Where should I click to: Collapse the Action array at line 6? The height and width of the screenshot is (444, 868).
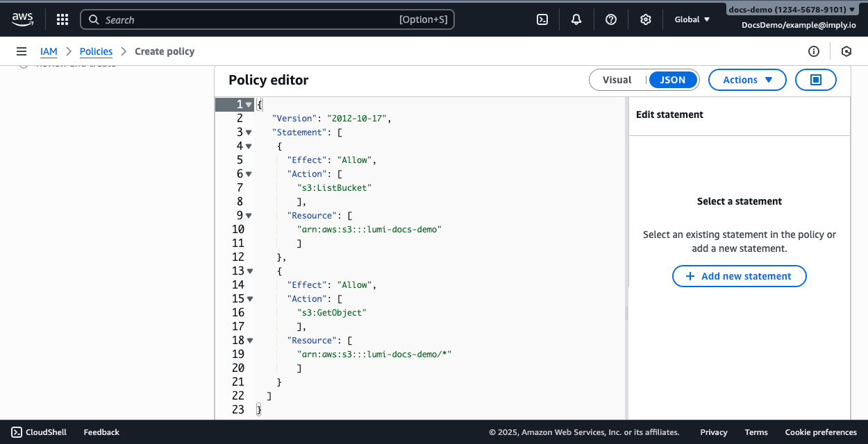click(x=249, y=174)
